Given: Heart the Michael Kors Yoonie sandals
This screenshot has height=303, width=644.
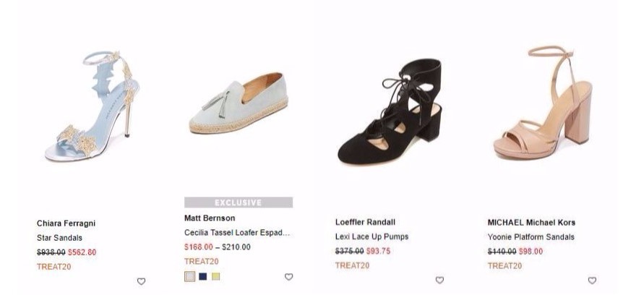Looking at the screenshot, I should coord(592,281).
